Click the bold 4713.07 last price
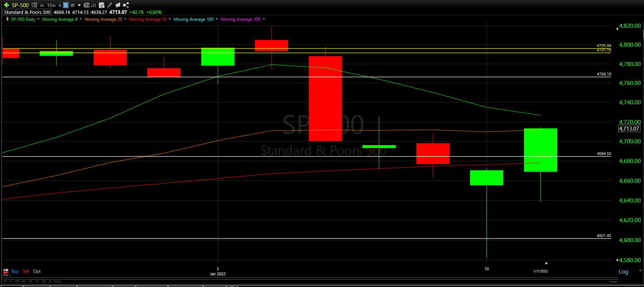Image resolution: width=644 pixels, height=287 pixels. pos(118,12)
